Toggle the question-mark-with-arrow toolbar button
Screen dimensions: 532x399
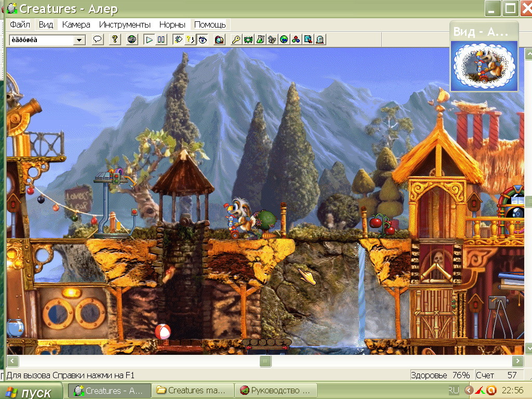190,39
